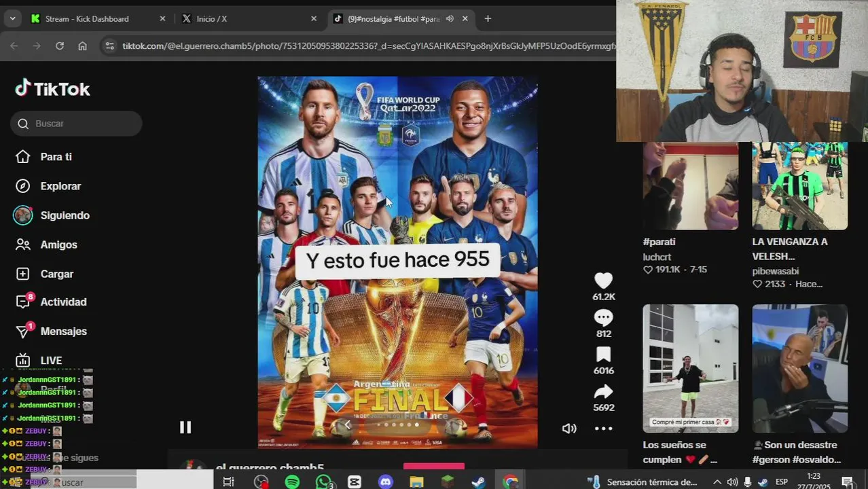Pause the slideshow playback
Screen dimensions: 868x489
185,427
